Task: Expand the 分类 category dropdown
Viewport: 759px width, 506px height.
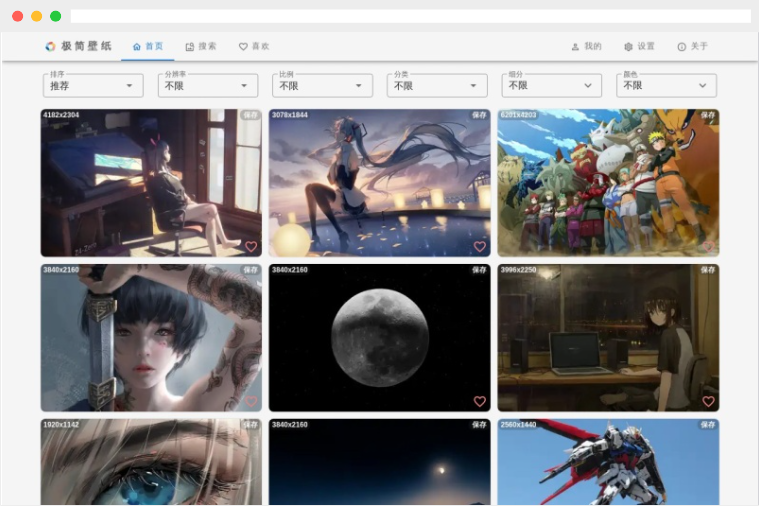Action: (437, 86)
